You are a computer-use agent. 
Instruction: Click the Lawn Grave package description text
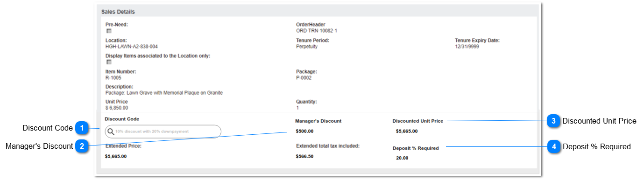click(164, 93)
